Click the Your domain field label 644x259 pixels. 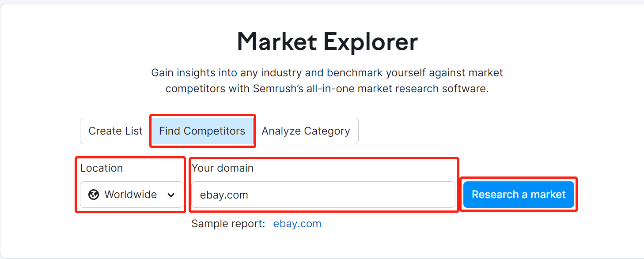[x=223, y=168]
